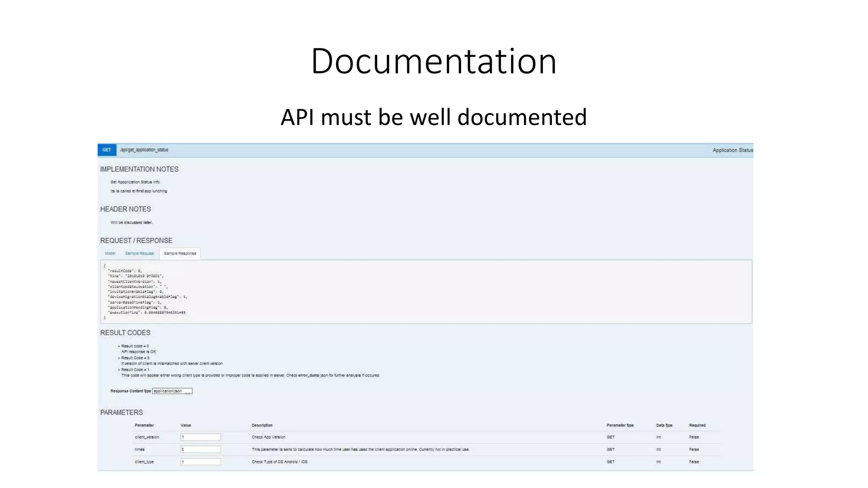Image resolution: width=868 pixels, height=488 pixels.
Task: Click the blue GET method badge
Action: [x=107, y=150]
